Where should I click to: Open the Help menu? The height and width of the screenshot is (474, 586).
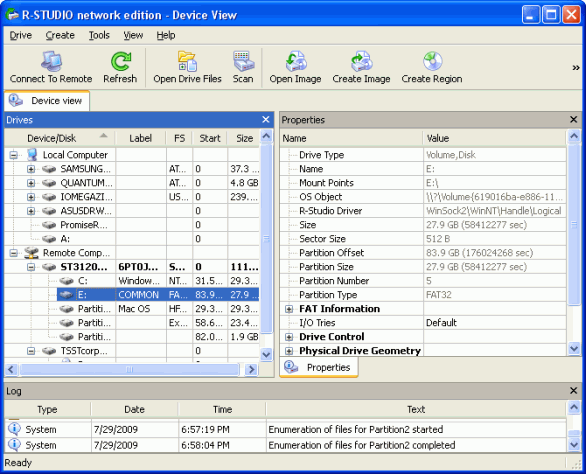point(166,35)
